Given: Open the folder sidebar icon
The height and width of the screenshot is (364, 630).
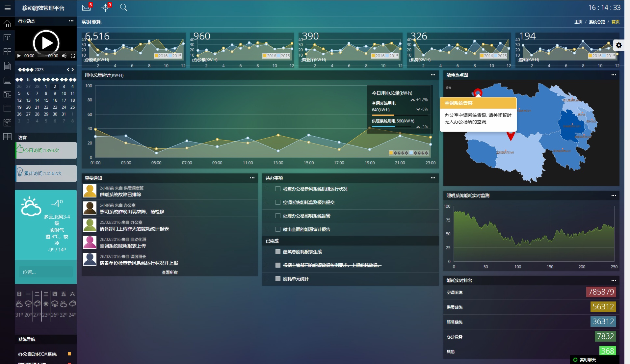Looking at the screenshot, I should click(7, 108).
